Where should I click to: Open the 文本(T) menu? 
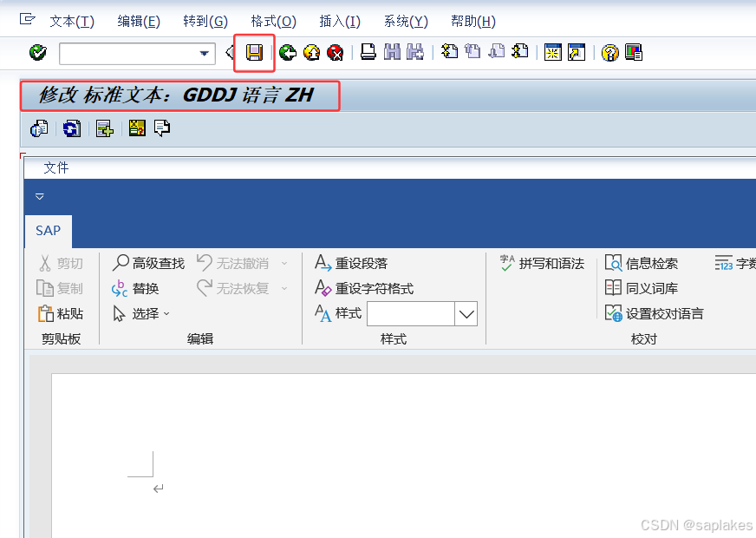(72, 21)
